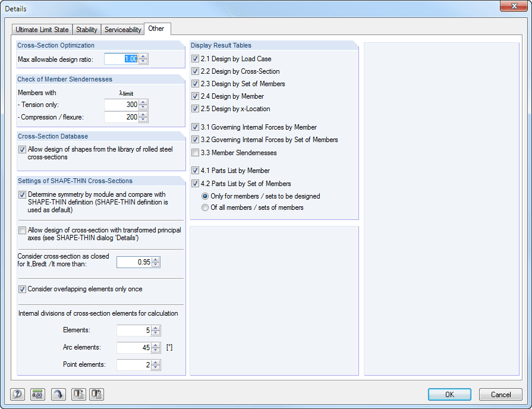
Task: Decrease Max allowable design ratio with down arrow
Action: pyautogui.click(x=143, y=61)
